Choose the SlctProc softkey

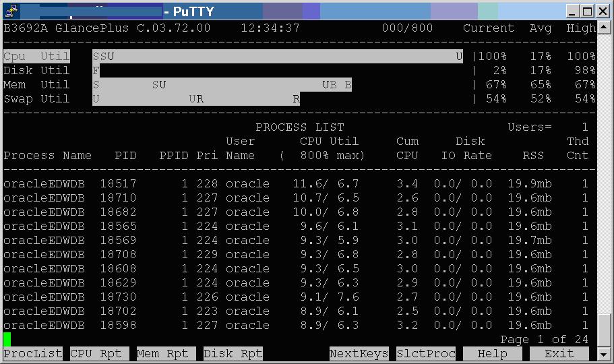tap(426, 354)
